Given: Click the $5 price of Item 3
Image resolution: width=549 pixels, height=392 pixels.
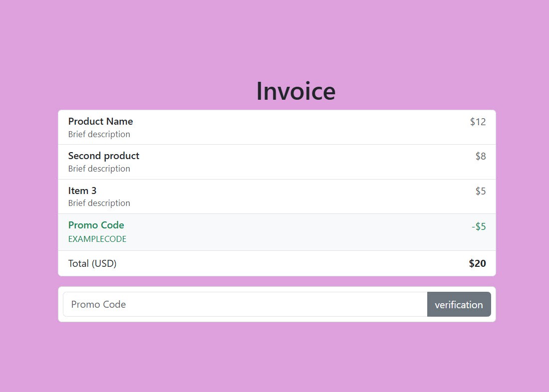Looking at the screenshot, I should click(x=481, y=191).
